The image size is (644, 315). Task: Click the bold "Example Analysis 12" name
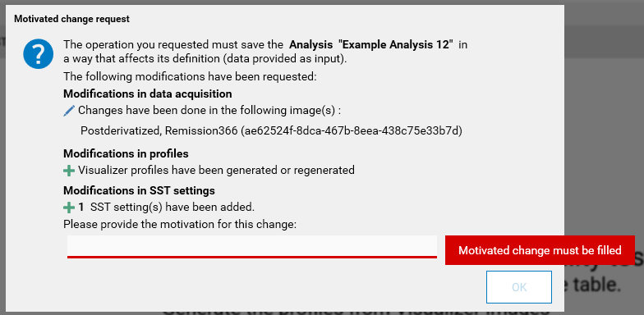click(x=396, y=44)
